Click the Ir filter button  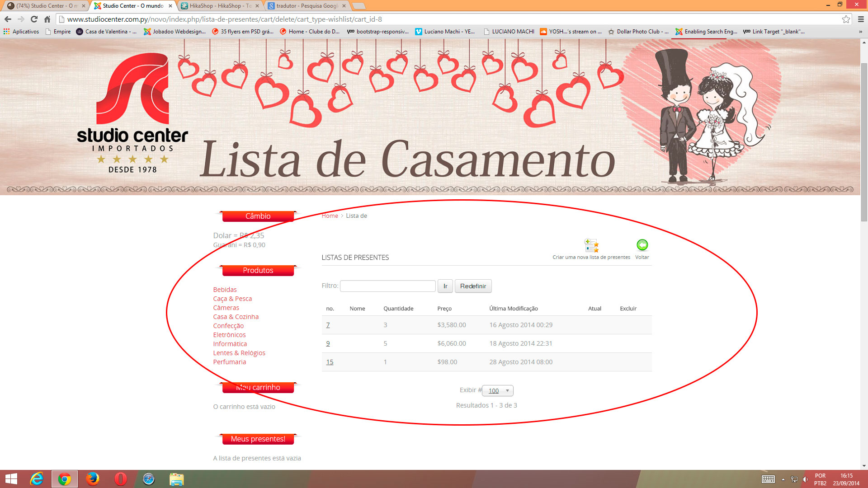pyautogui.click(x=445, y=286)
